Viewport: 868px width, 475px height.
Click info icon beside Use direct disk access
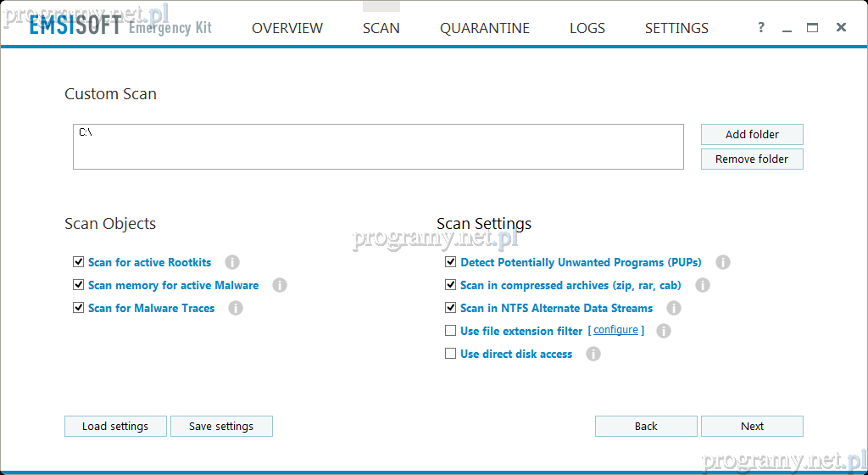[x=593, y=354]
